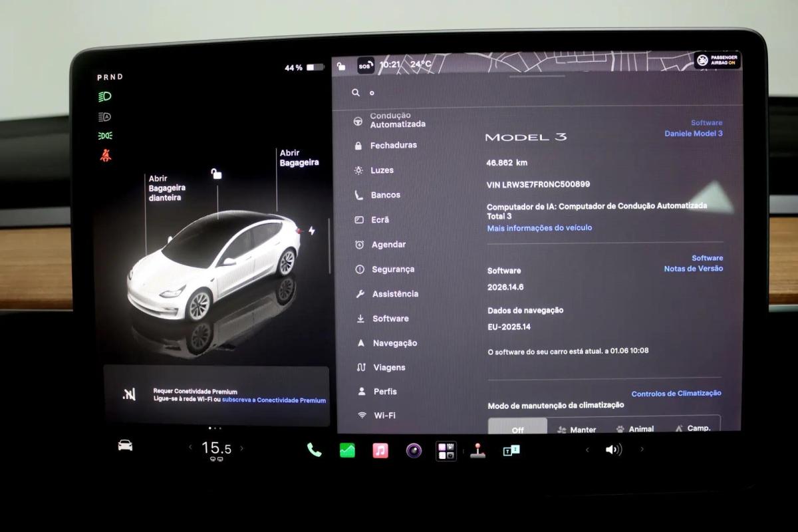Open Mais informações do veículo link
This screenshot has width=798, height=532.
539,227
